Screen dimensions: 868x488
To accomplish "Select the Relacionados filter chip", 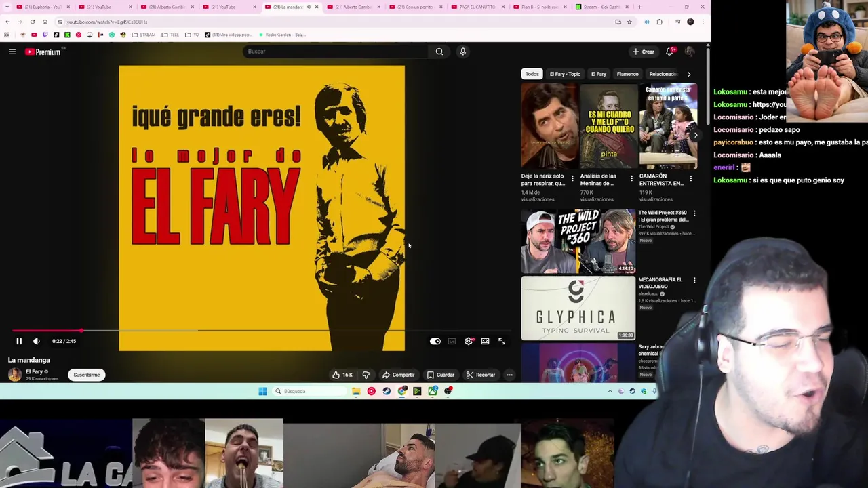I will [x=663, y=74].
